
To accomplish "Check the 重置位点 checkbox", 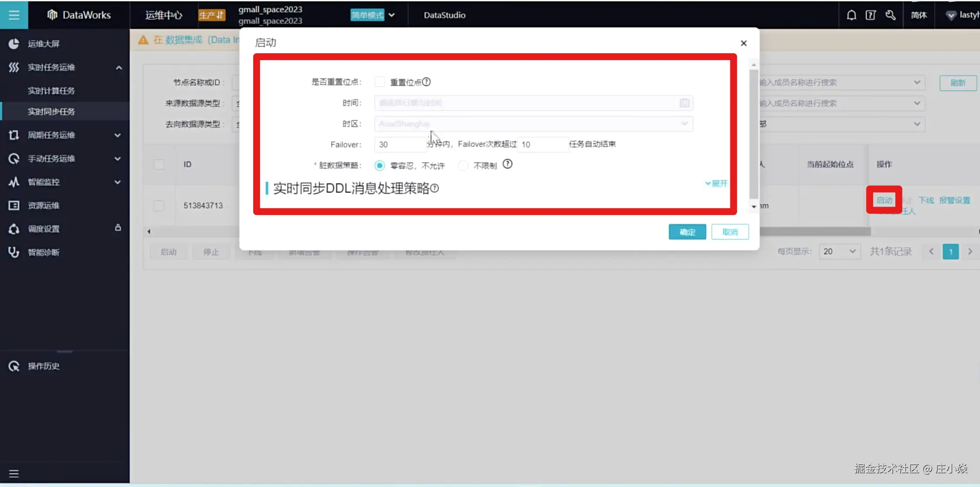I will (380, 82).
